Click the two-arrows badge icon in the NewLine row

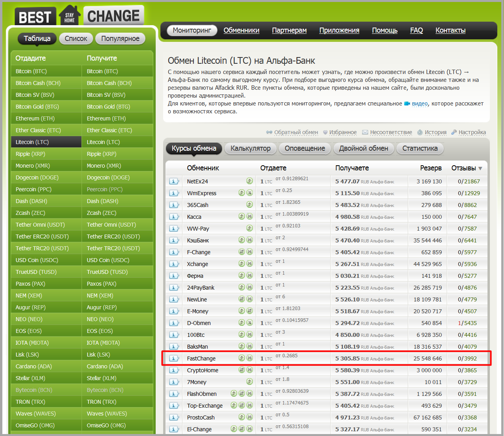click(x=242, y=299)
